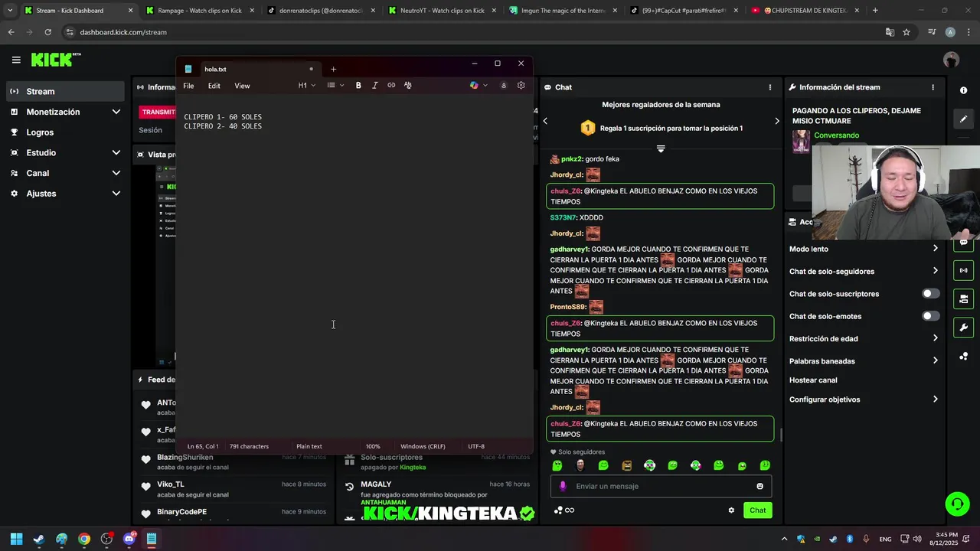
Task: Click the purple microphone icon in chat
Action: pyautogui.click(x=563, y=486)
